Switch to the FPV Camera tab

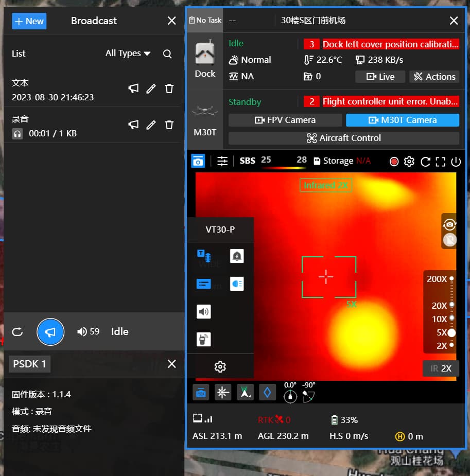click(285, 120)
